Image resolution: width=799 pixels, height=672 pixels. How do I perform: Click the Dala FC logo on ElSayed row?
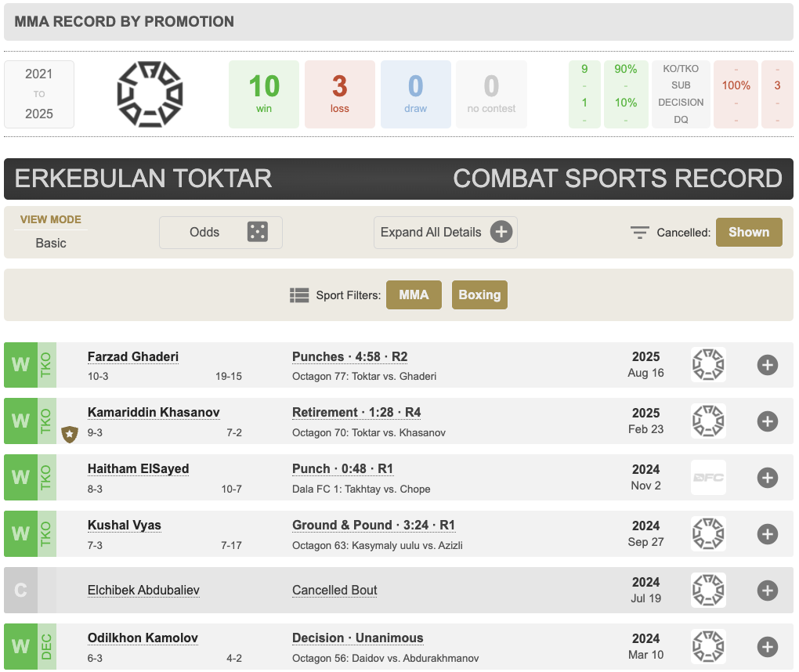click(708, 478)
